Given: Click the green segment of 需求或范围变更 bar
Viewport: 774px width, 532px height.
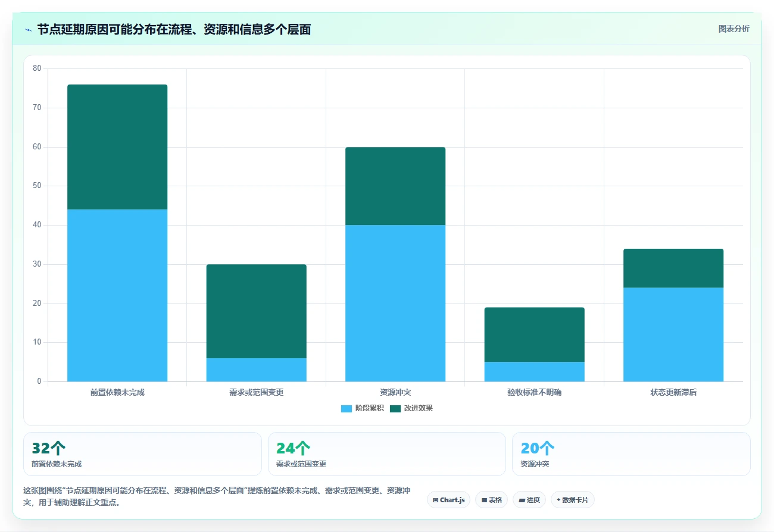Looking at the screenshot, I should [256, 311].
